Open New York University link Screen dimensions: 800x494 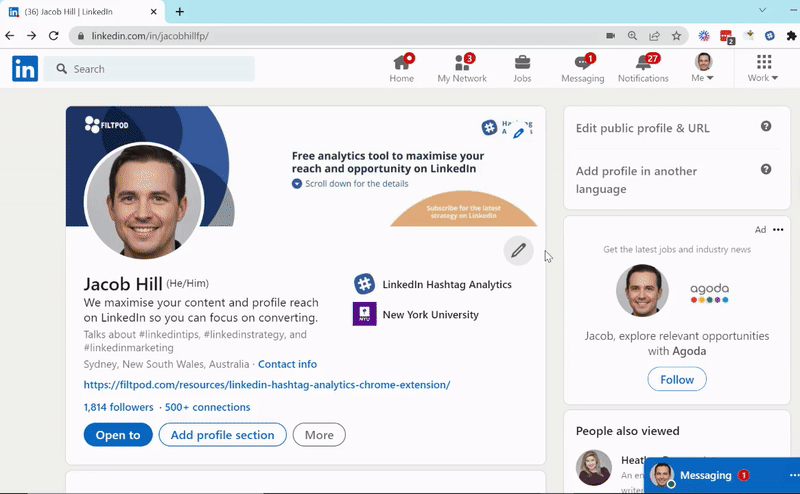pos(416,314)
